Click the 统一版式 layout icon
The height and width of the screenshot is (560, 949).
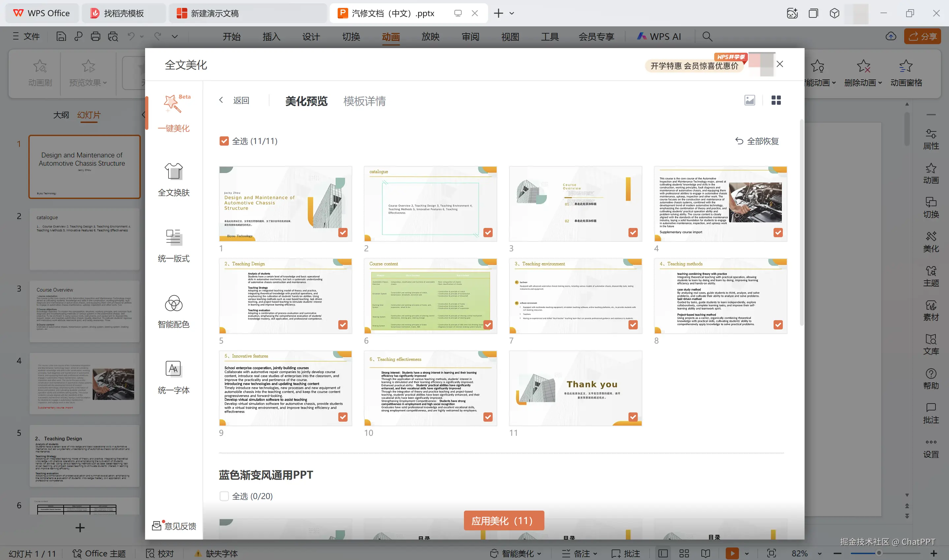pos(173,238)
